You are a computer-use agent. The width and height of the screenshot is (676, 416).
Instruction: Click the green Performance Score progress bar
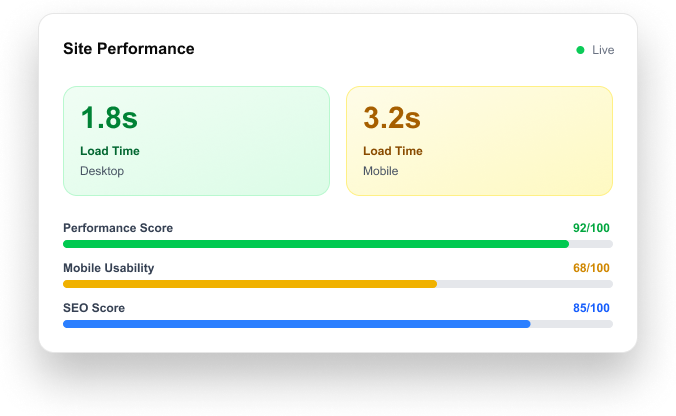(x=316, y=244)
